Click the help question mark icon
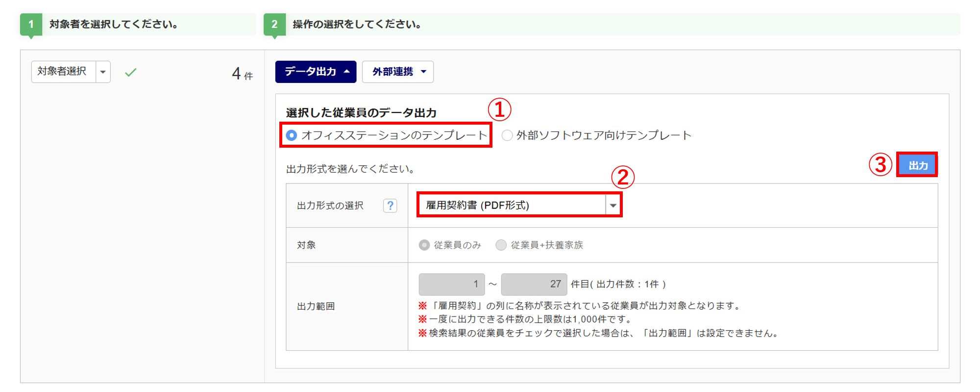This screenshot has height=392, width=980. click(x=390, y=206)
